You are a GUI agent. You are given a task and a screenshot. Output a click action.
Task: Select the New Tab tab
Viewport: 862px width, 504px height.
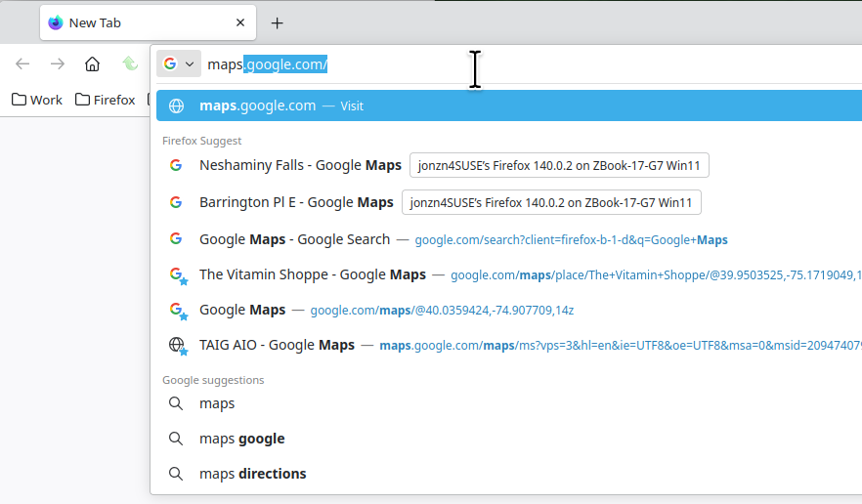tap(148, 22)
